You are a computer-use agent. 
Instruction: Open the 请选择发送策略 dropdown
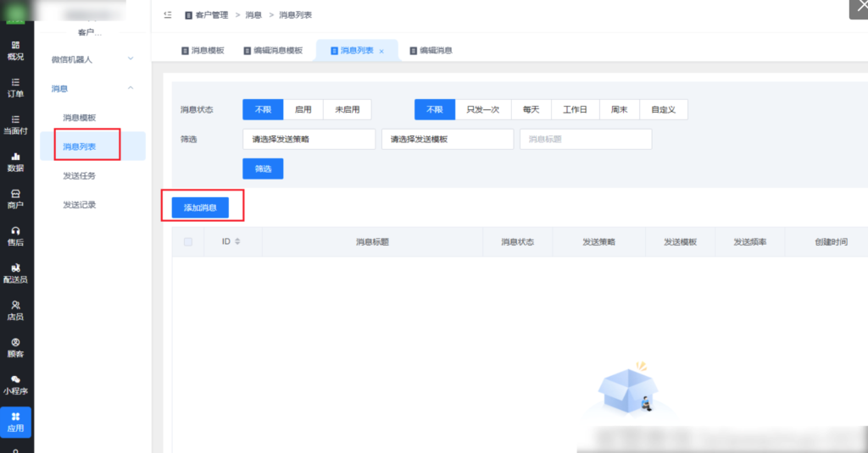309,140
